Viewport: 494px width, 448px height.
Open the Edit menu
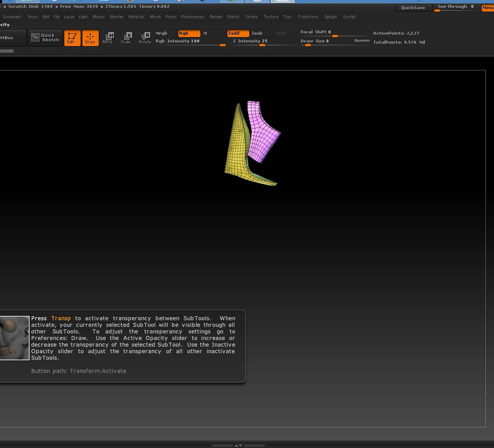click(x=46, y=17)
